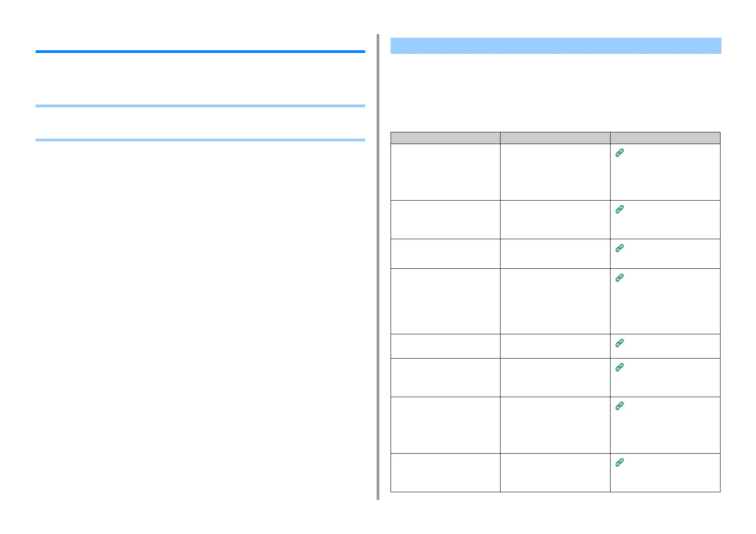Viewport: 756px width, 534px height.
Task: Click the third gray table header cell
Action: coord(665,138)
